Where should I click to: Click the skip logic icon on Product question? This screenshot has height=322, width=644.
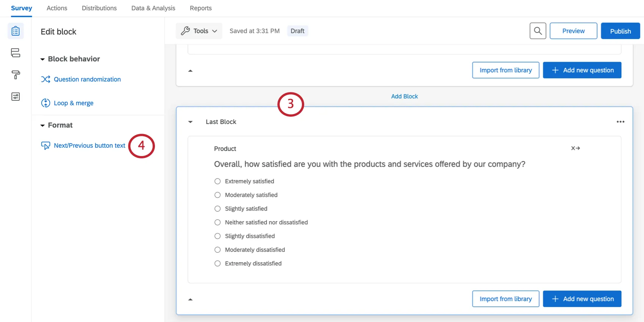click(575, 148)
